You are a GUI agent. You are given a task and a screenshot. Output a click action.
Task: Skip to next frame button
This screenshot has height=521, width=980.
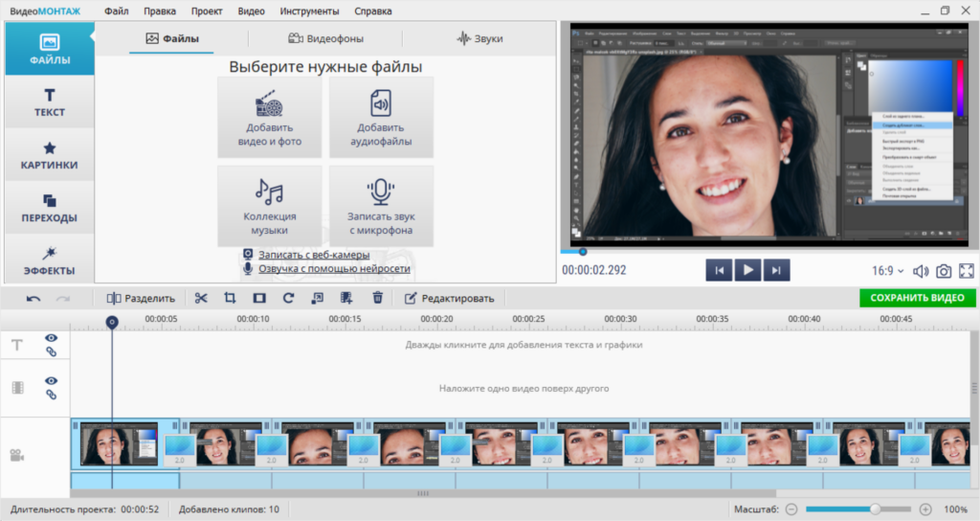point(776,270)
